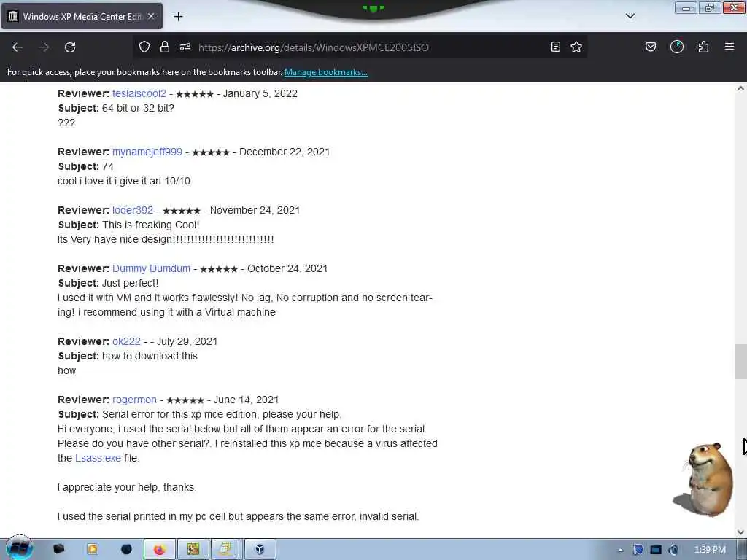Go back to the previous page
This screenshot has width=747, height=560.
[18, 47]
